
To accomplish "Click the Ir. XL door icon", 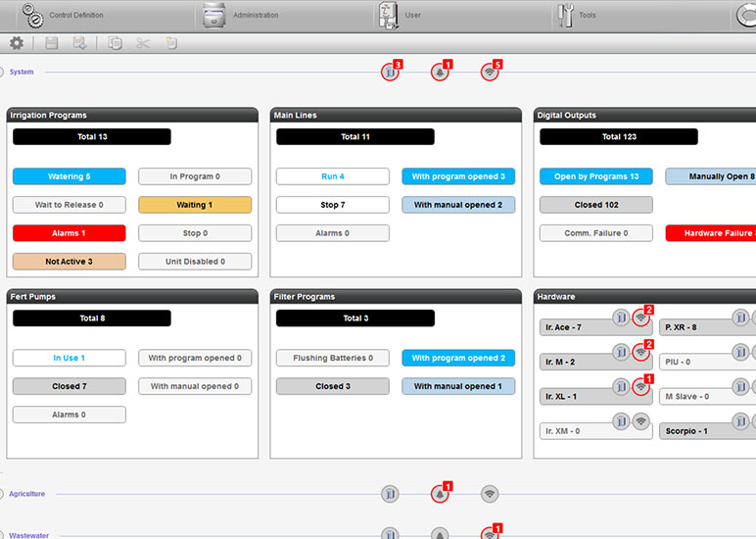I will 621,386.
